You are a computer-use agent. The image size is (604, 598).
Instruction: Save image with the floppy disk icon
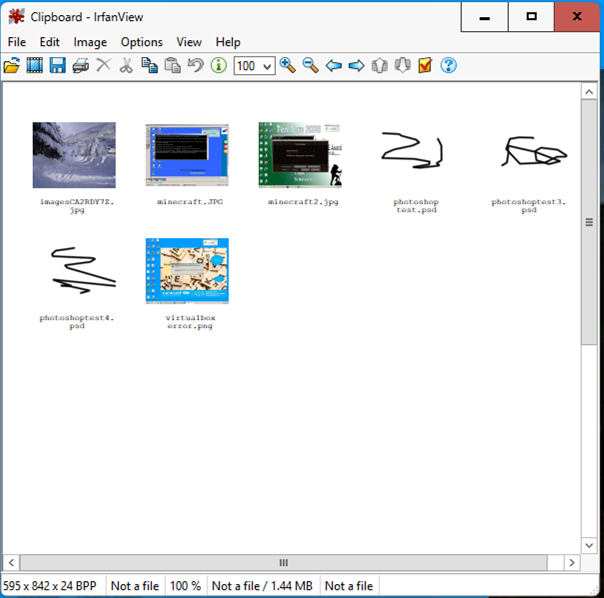[57, 66]
